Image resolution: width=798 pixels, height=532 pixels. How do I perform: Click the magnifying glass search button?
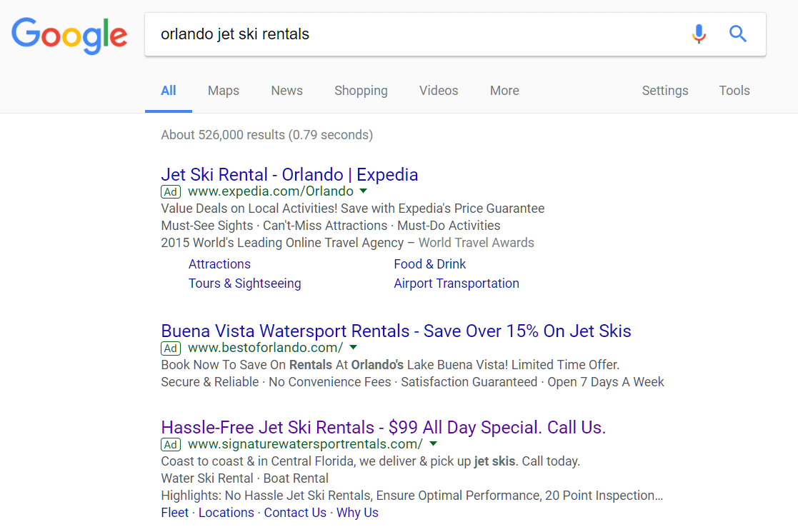coord(737,34)
